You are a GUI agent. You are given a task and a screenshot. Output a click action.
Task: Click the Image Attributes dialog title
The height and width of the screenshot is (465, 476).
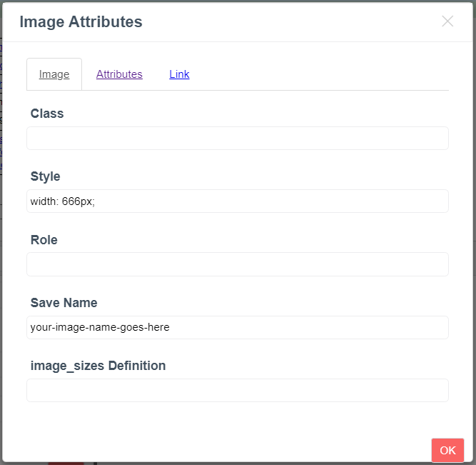[81, 22]
